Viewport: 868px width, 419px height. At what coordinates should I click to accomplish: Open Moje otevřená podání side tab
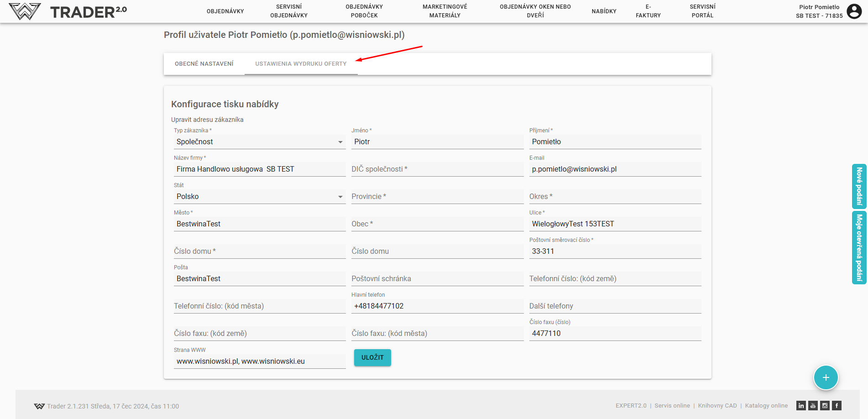(859, 247)
